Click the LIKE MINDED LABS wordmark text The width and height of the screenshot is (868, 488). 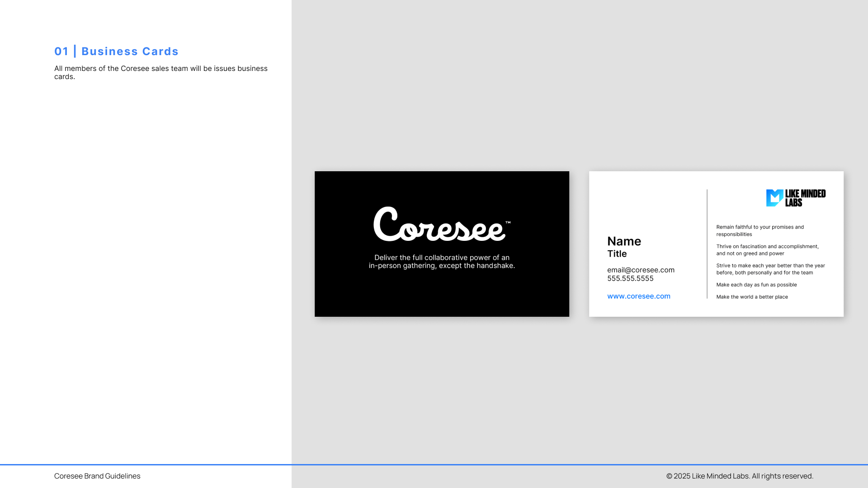tap(805, 198)
